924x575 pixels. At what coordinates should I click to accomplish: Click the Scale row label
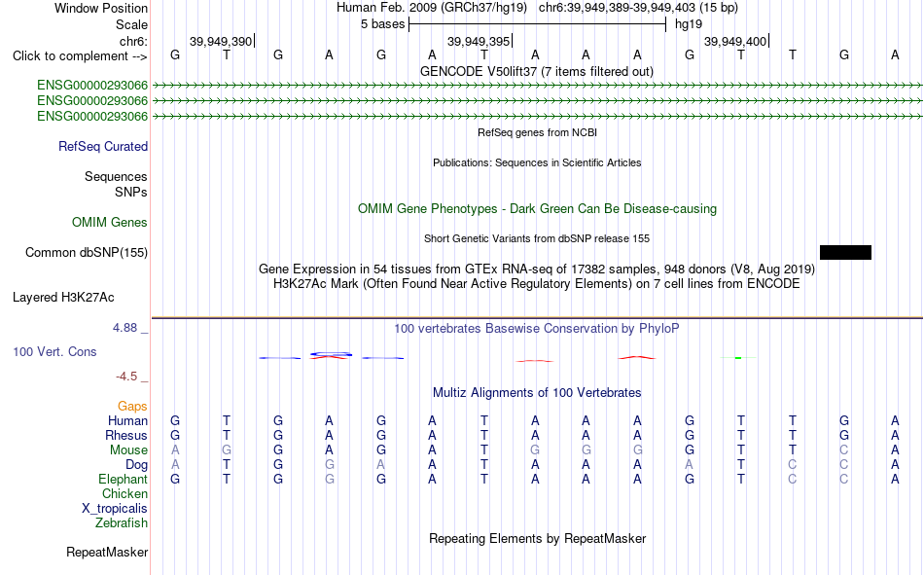click(x=131, y=24)
